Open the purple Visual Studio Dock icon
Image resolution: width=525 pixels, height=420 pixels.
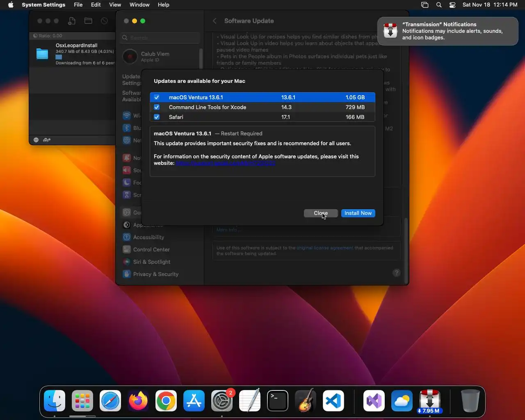click(x=374, y=401)
